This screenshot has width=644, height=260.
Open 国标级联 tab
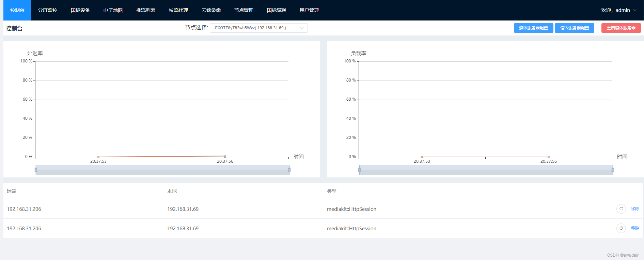(x=277, y=10)
